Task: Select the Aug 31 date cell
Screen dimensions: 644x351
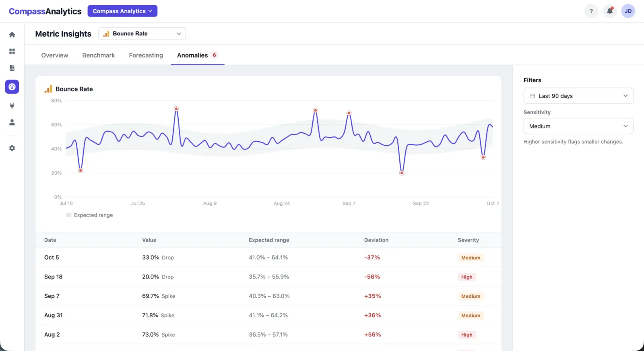Action: pos(54,316)
